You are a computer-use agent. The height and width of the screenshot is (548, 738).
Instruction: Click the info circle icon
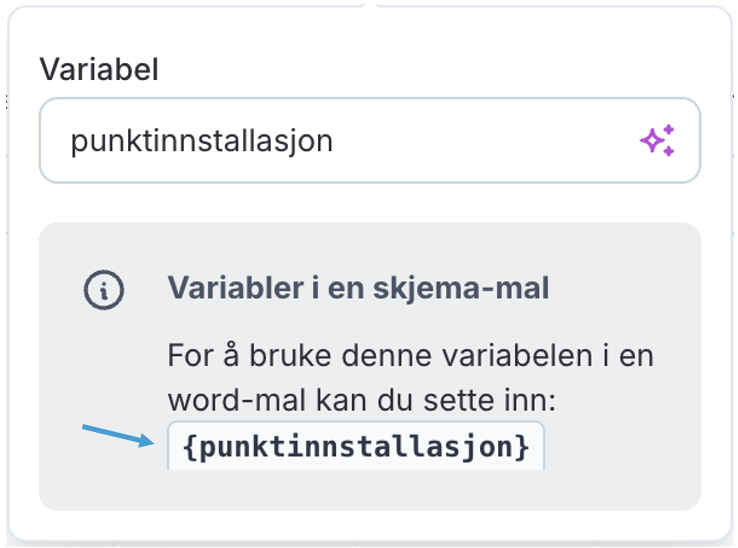coord(104,290)
